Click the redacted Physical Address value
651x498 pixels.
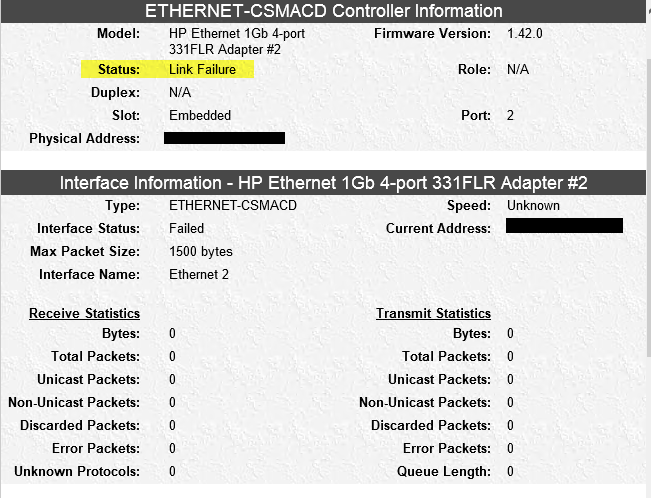(224, 138)
